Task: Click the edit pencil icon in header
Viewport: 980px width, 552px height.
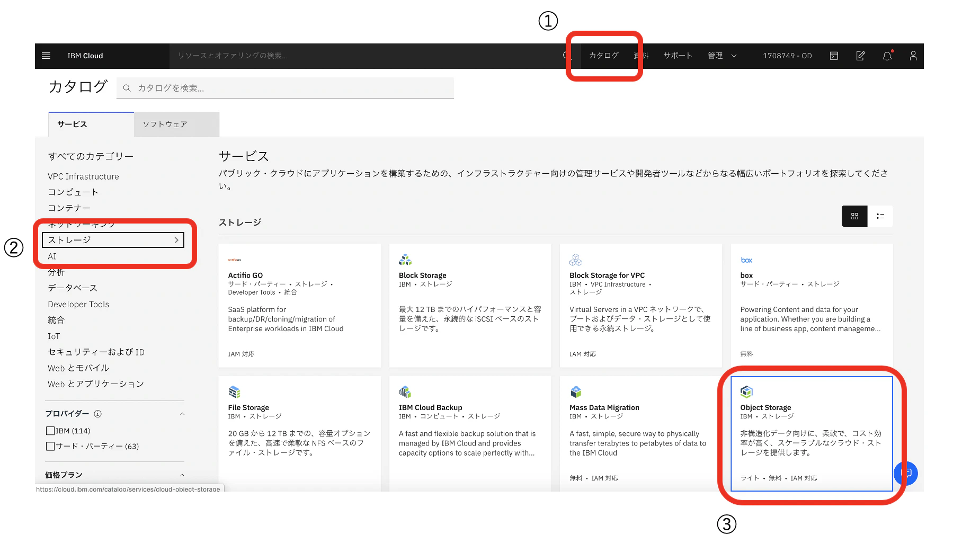Action: click(x=860, y=56)
